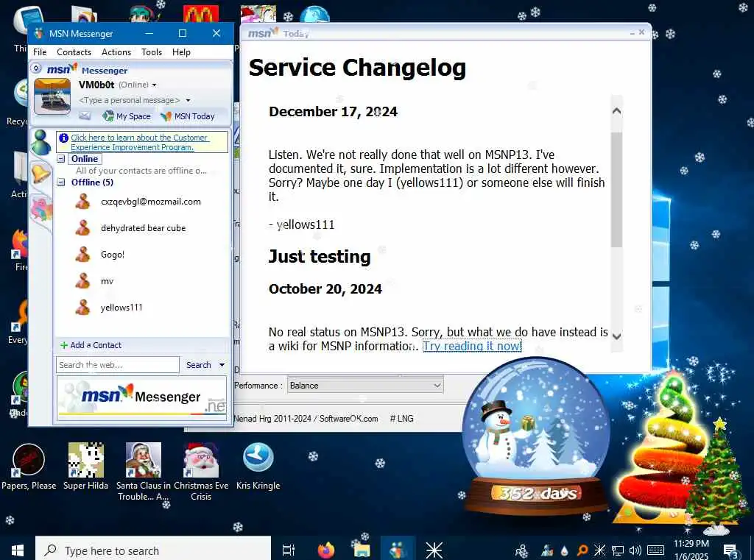Click the Try reading it now! link

coord(472,346)
